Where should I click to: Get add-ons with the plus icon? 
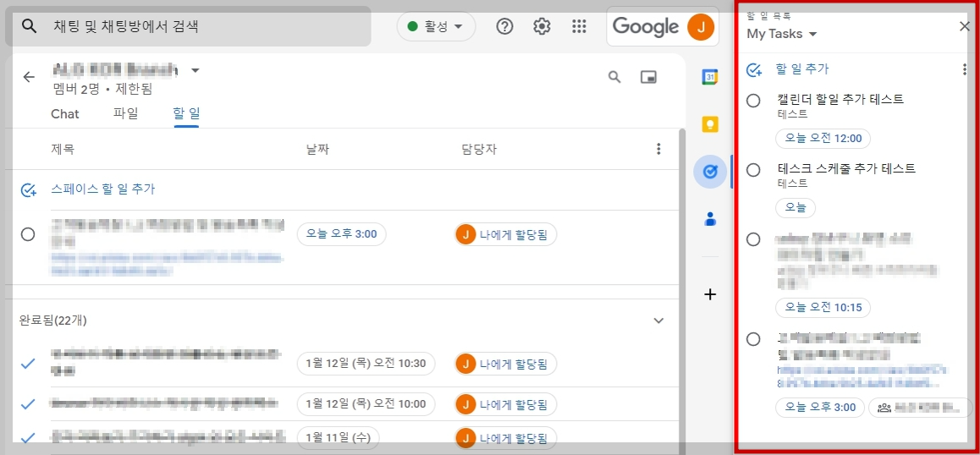709,294
